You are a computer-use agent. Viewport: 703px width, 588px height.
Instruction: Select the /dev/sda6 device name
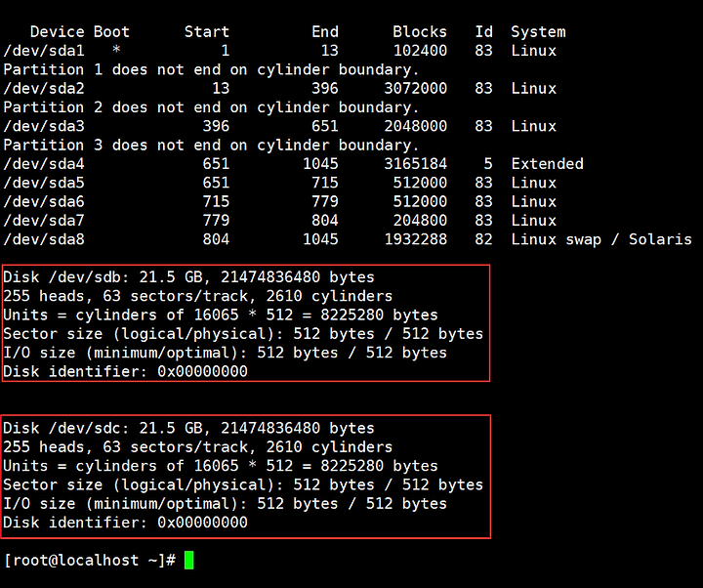[44, 201]
